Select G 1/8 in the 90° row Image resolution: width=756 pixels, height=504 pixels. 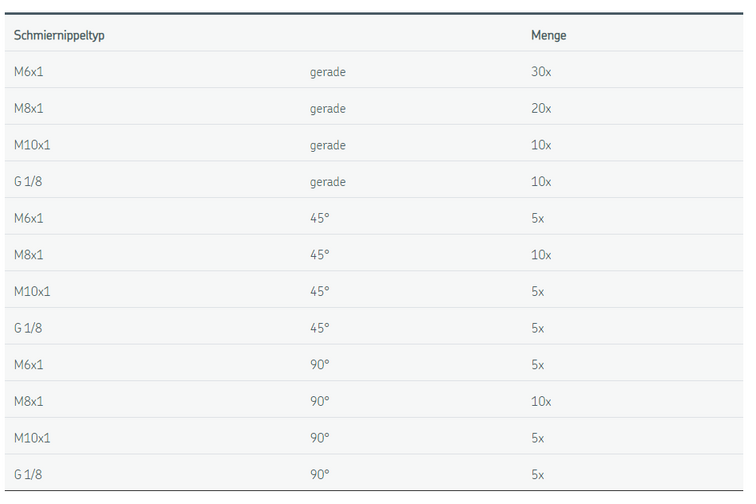point(29,474)
